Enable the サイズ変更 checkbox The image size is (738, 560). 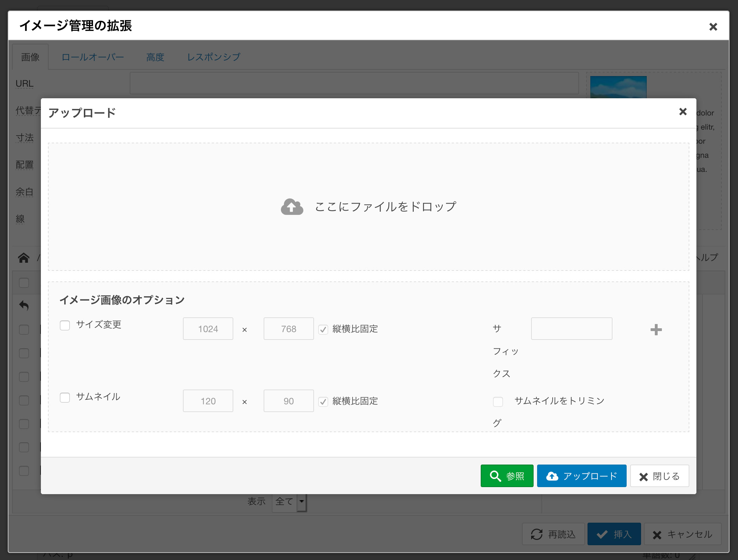(65, 325)
